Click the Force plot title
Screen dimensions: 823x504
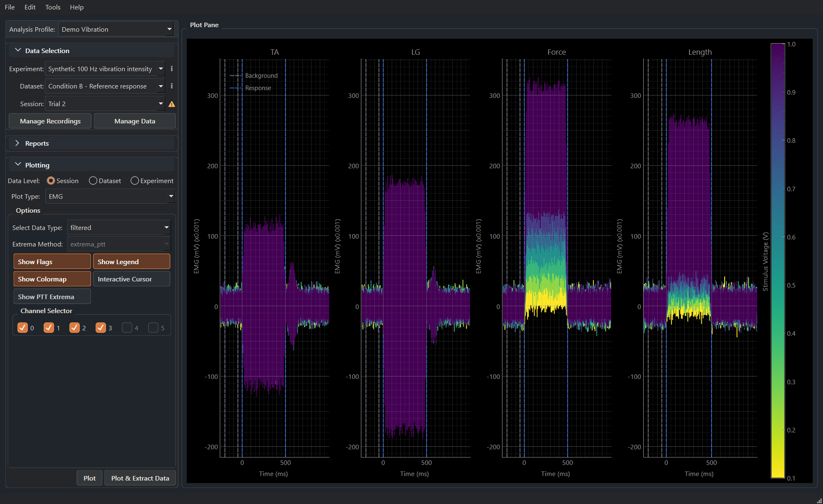556,52
